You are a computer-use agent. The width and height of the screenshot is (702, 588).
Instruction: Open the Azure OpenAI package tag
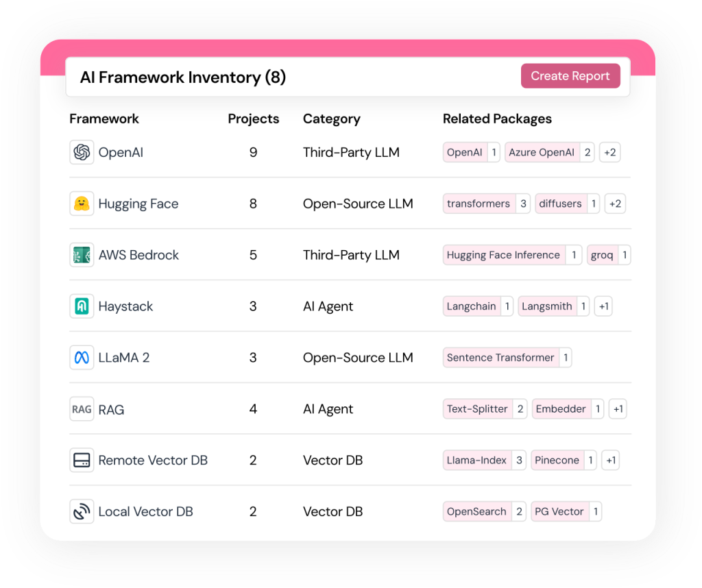click(x=542, y=152)
